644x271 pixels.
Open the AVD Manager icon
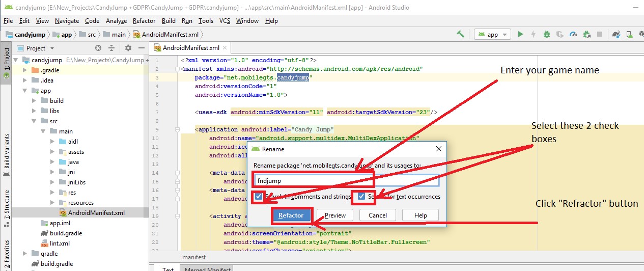point(630,34)
